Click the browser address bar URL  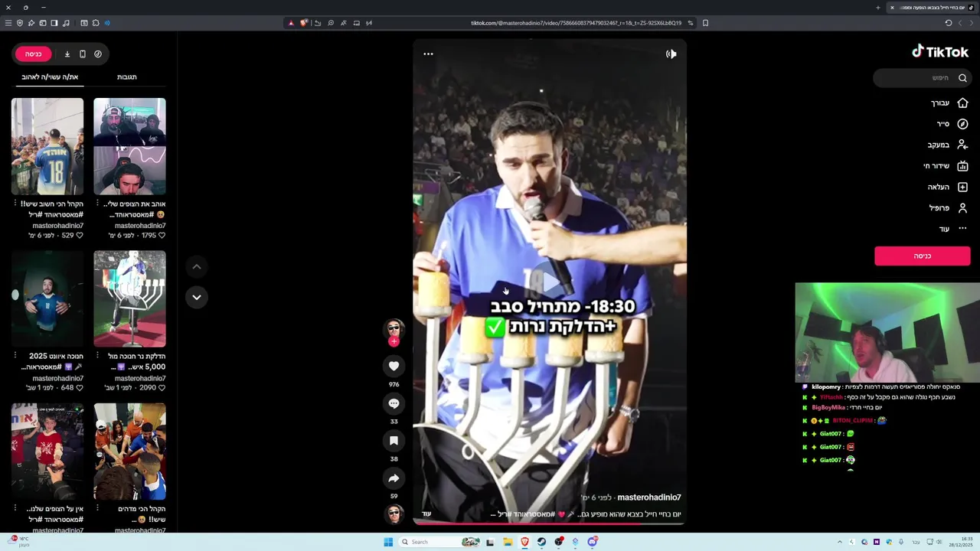click(576, 23)
